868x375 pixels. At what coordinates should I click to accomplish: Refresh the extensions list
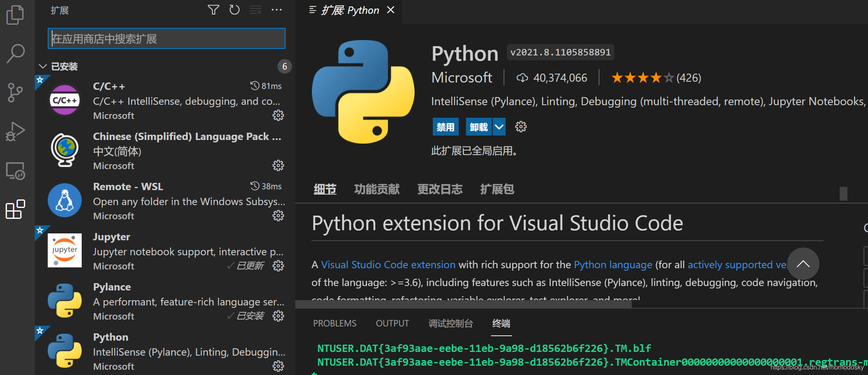coord(235,10)
